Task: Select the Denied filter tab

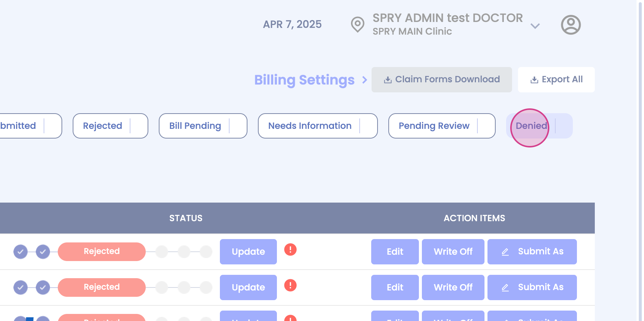Action: [x=539, y=126]
